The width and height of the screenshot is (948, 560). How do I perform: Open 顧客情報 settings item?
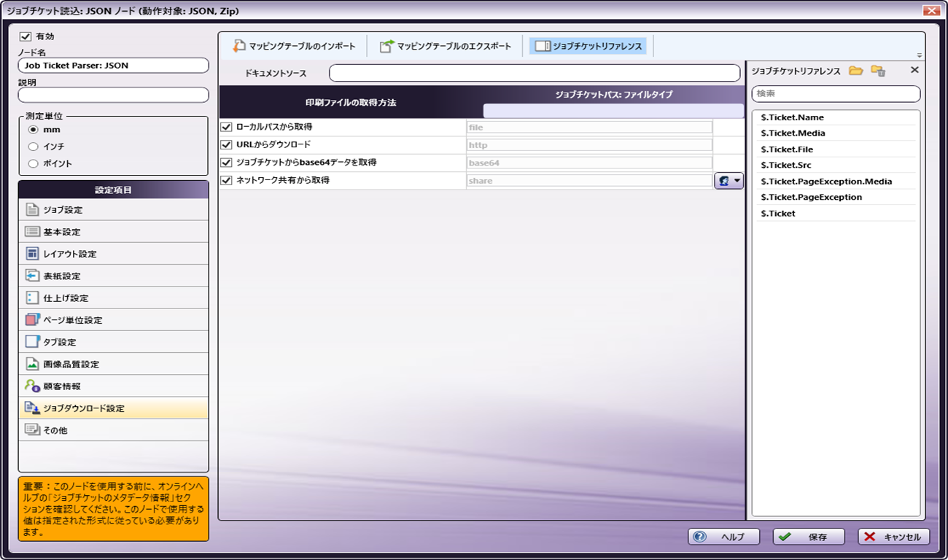113,386
